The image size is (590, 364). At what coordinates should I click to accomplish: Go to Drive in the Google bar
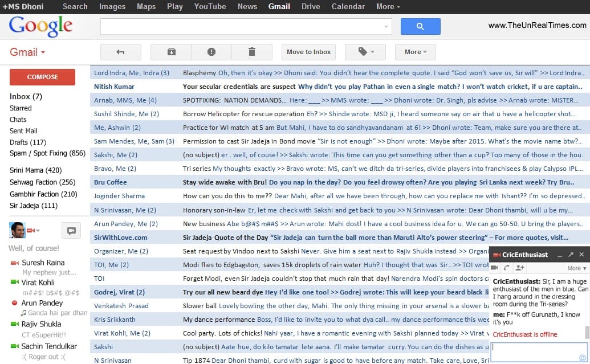coord(311,6)
